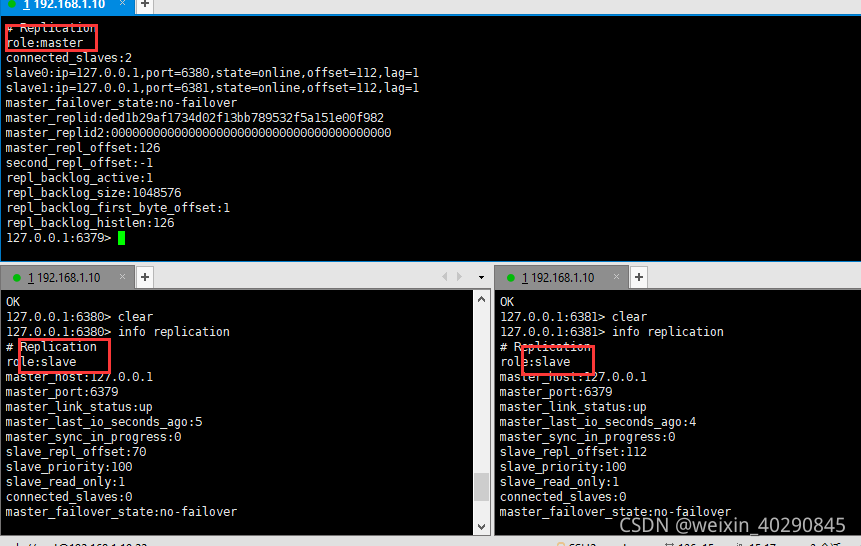Screen dimensions: 861x546
Task: Click the scrollbar up arrow in 6380 terminal
Action: (x=482, y=299)
